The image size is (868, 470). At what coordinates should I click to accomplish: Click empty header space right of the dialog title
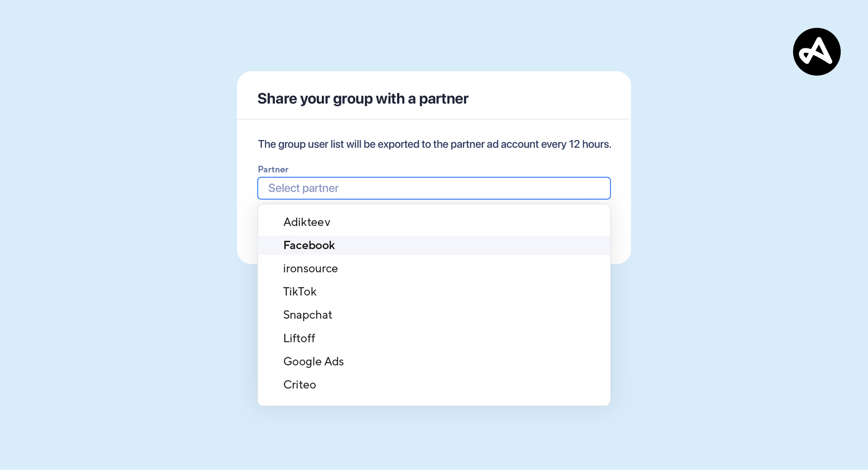point(556,98)
